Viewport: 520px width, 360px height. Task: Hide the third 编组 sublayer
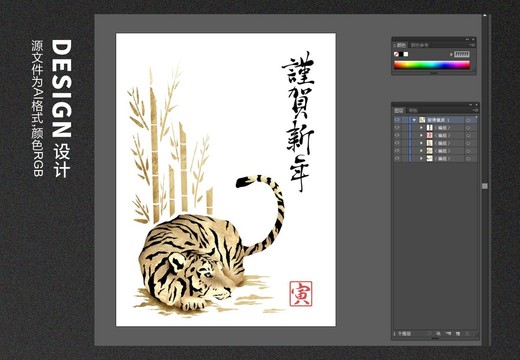coord(397,143)
